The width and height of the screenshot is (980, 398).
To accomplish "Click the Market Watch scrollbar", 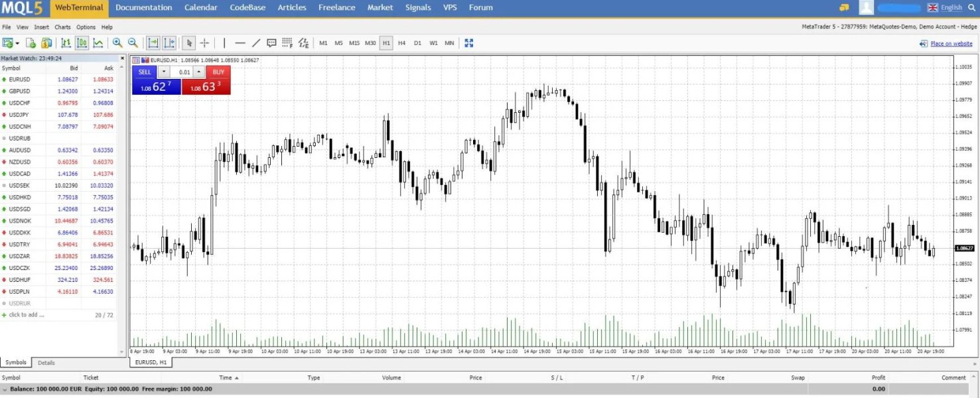I will (x=122, y=208).
